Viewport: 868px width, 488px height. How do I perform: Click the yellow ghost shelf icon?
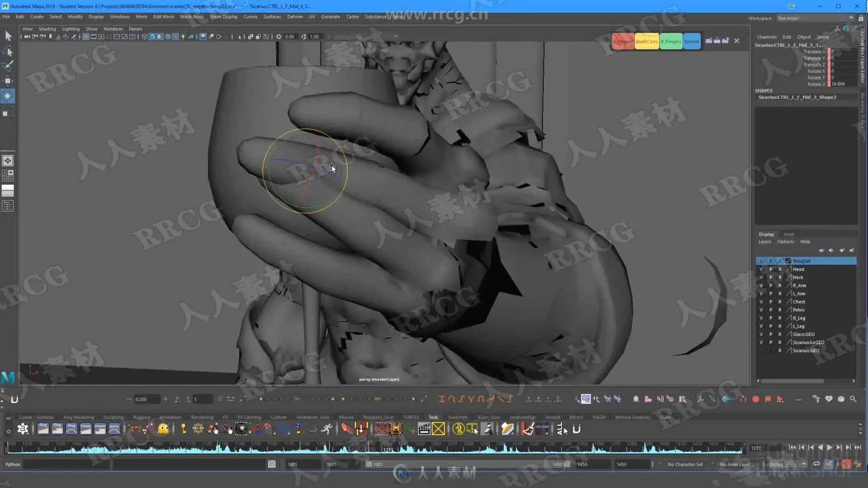point(163,429)
